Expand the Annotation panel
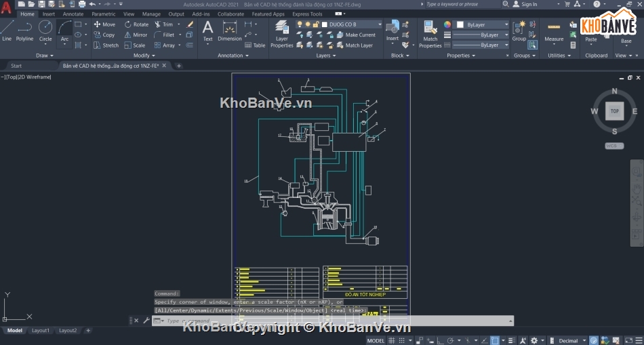Viewport: 644px width, 345px height. (x=233, y=56)
